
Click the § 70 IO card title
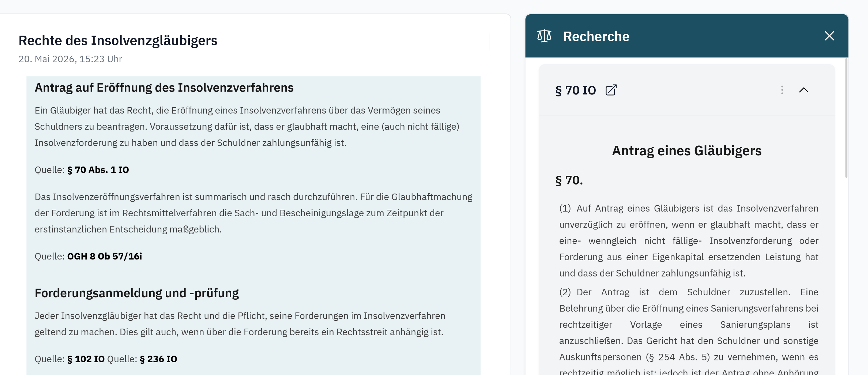coord(575,90)
